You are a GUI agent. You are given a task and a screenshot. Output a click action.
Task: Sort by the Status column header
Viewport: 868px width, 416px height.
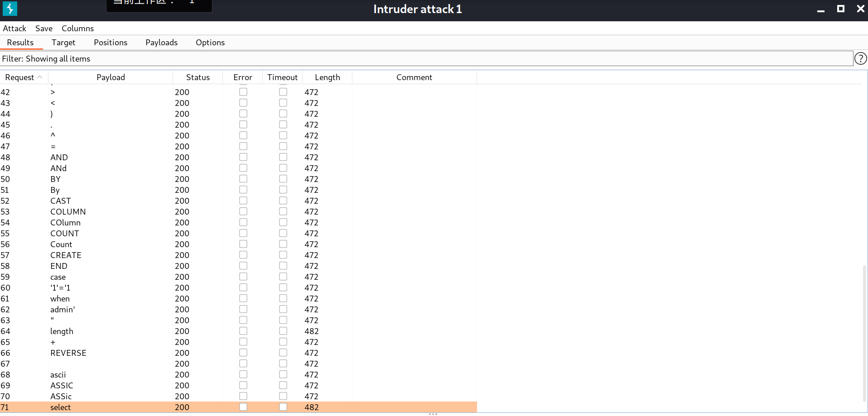pos(198,77)
